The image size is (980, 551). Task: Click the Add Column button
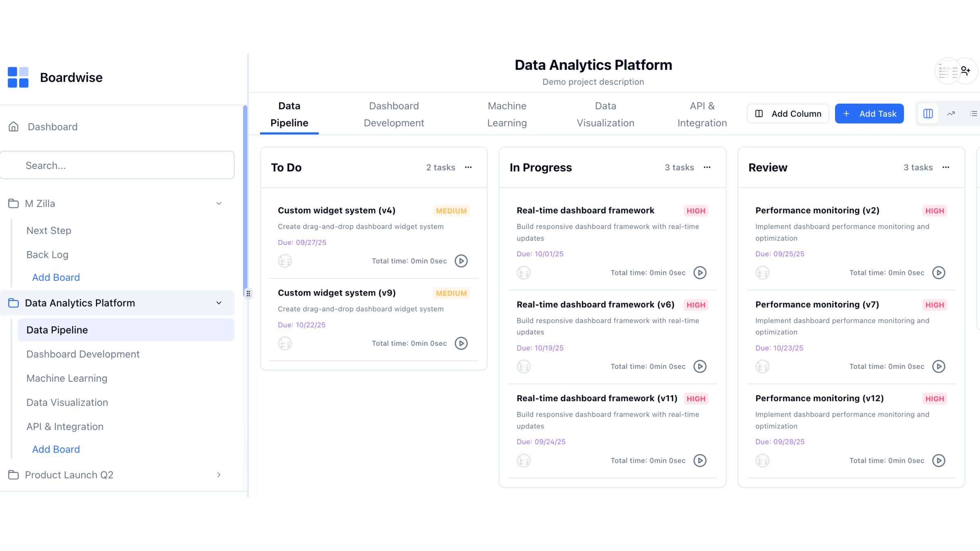(788, 113)
